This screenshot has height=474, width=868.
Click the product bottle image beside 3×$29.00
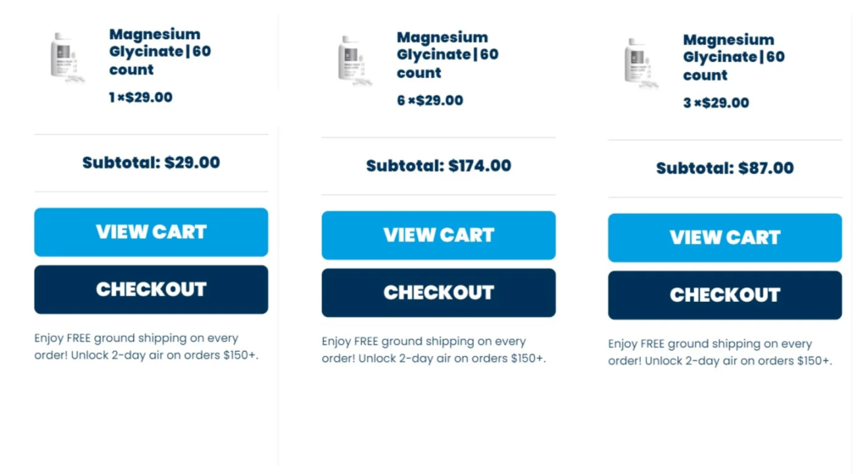(x=640, y=62)
